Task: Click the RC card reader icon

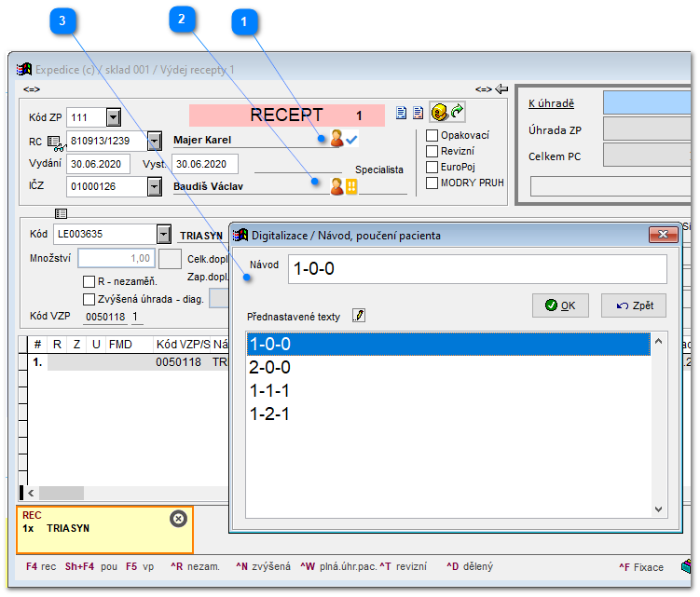Action: click(x=54, y=142)
